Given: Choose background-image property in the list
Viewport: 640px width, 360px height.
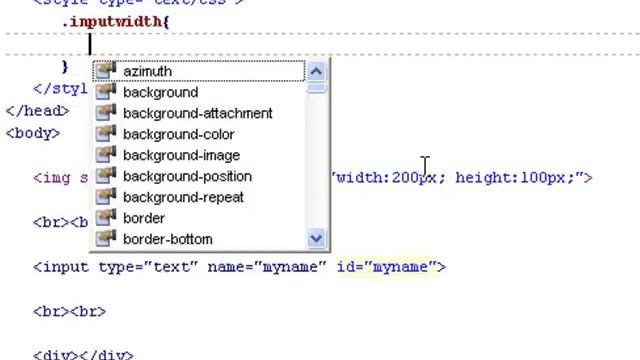Looking at the screenshot, I should point(199,155).
